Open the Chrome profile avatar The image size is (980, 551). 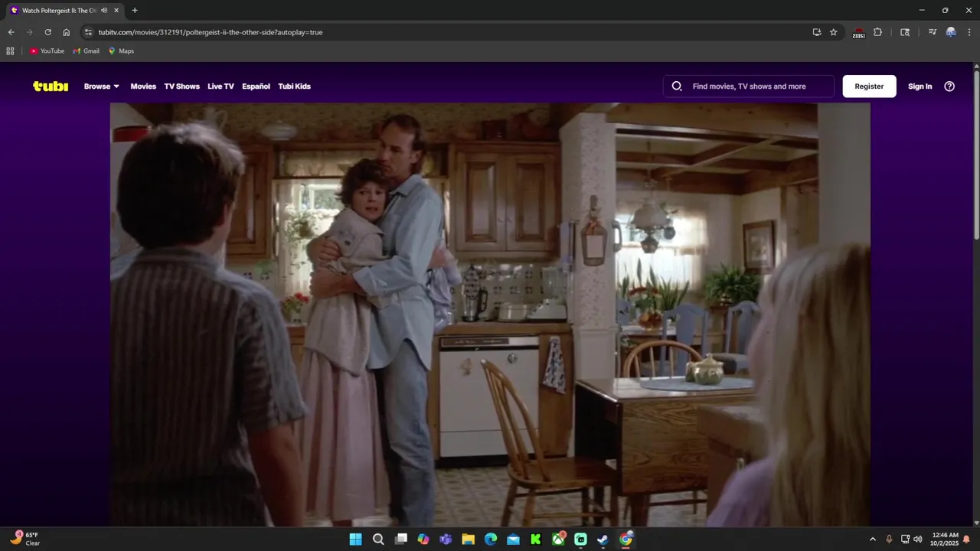point(951,32)
